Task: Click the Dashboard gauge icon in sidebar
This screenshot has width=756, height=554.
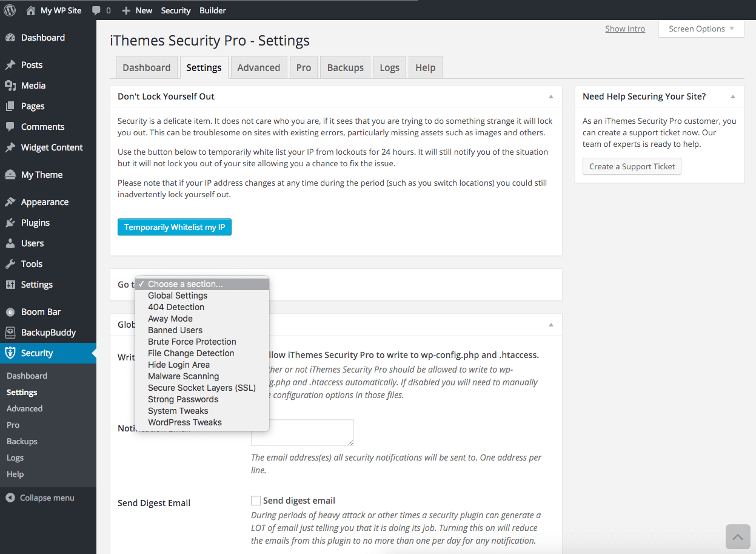Action: pos(10,38)
